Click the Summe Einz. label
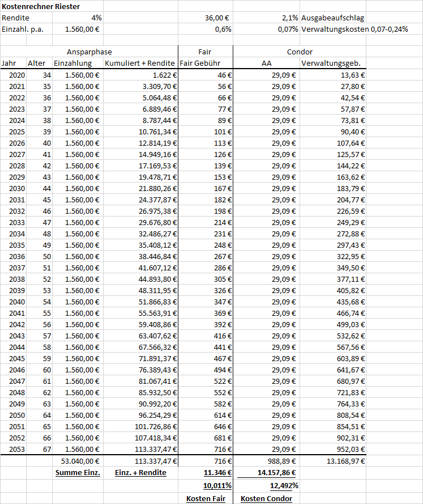Image resolution: width=423 pixels, height=504 pixels. (78, 473)
